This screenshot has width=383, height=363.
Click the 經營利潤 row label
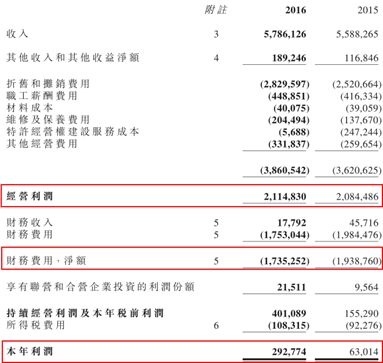pyautogui.click(x=29, y=196)
